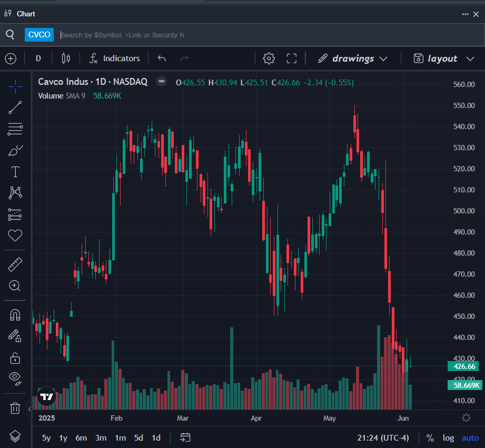Open the favorites heart icon

point(15,235)
